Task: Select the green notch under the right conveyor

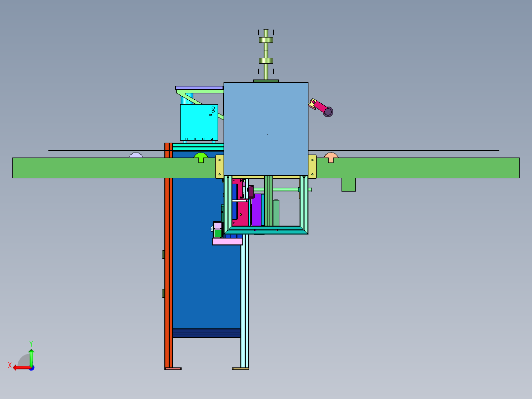Action: 348,184
